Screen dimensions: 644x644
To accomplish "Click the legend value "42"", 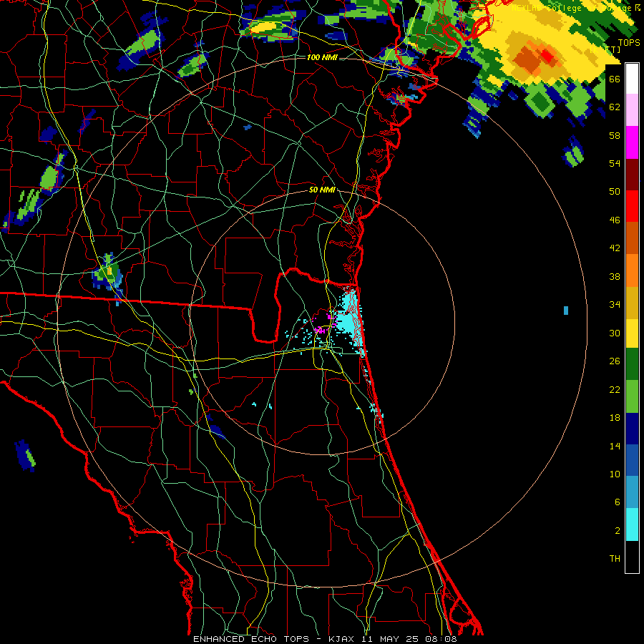I will tap(615, 248).
